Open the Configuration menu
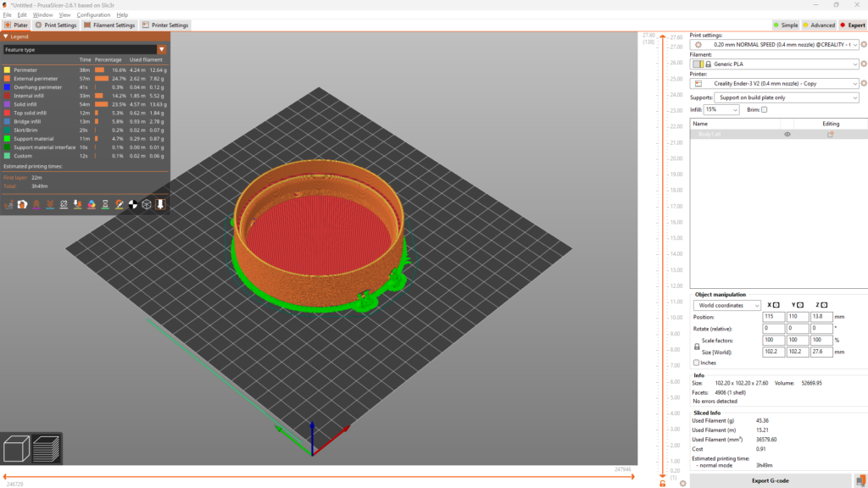The width and height of the screenshot is (868, 488). coord(93,15)
